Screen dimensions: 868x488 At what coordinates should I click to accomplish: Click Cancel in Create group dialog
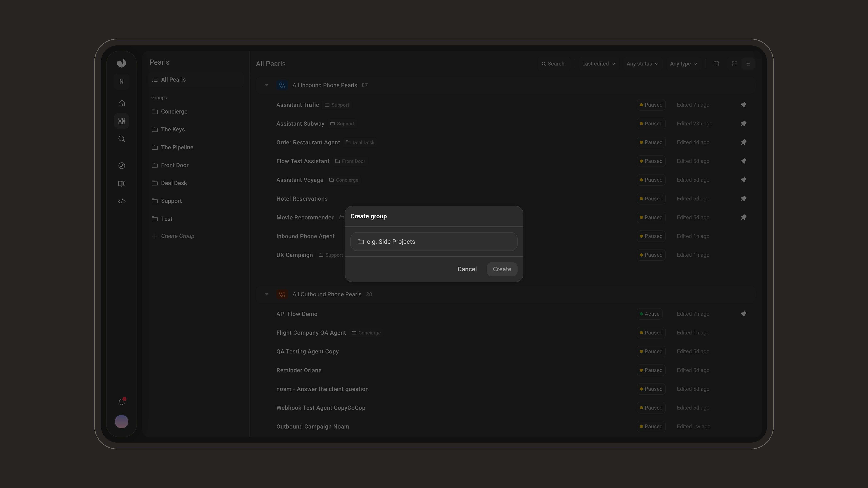467,269
